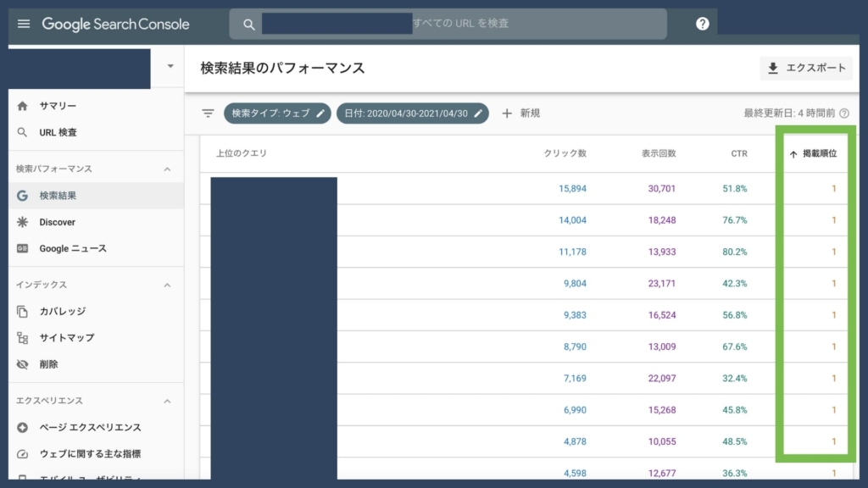Click the 23,171 impressions value
The width and height of the screenshot is (868, 488).
[x=662, y=283]
